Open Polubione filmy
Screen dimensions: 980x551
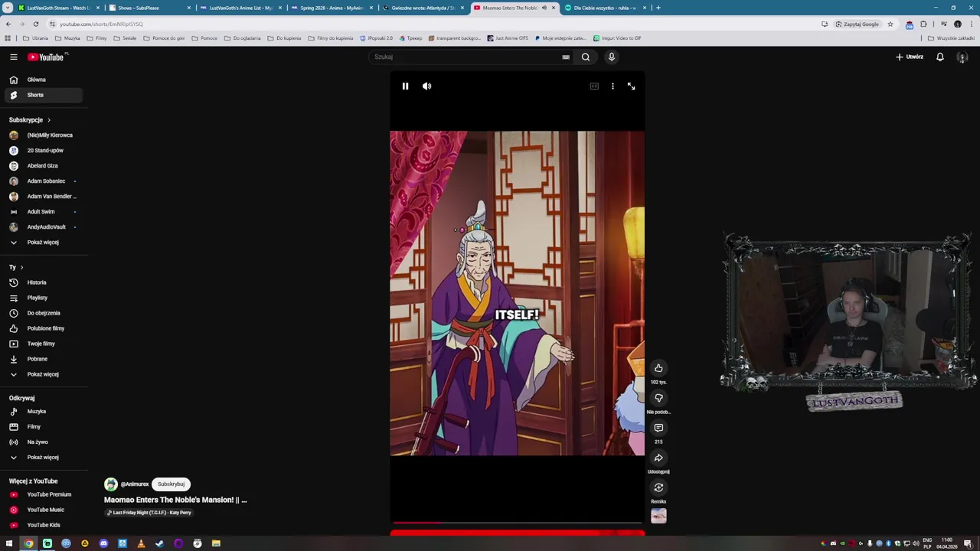[x=43, y=328]
